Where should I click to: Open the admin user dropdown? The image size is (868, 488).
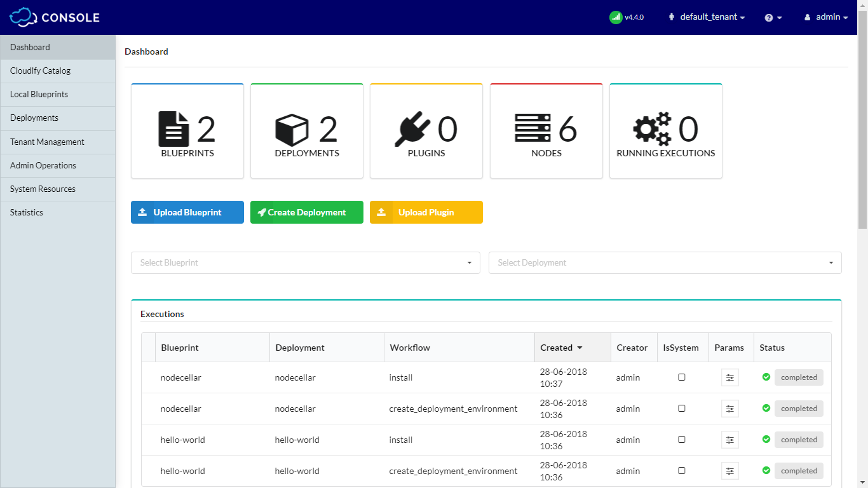[826, 17]
